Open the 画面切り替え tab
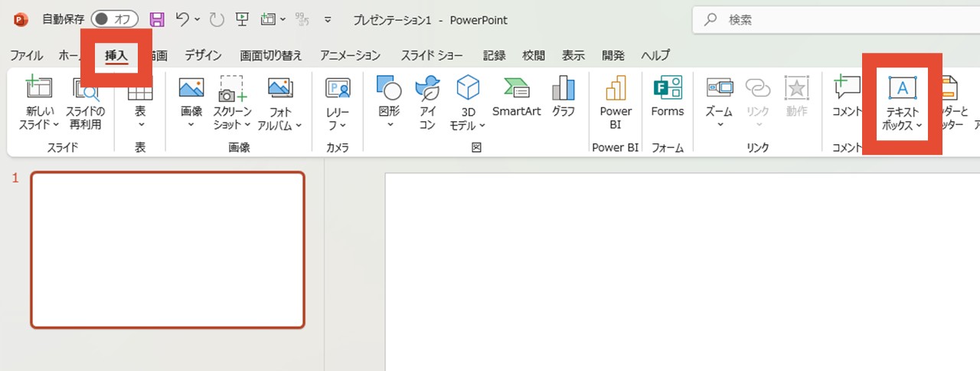Screen dimensions: 980x371 point(271,55)
